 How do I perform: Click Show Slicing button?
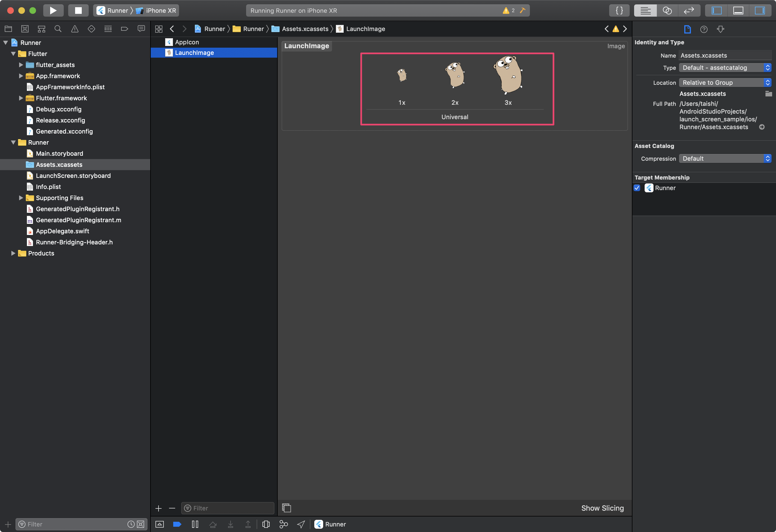click(x=602, y=508)
